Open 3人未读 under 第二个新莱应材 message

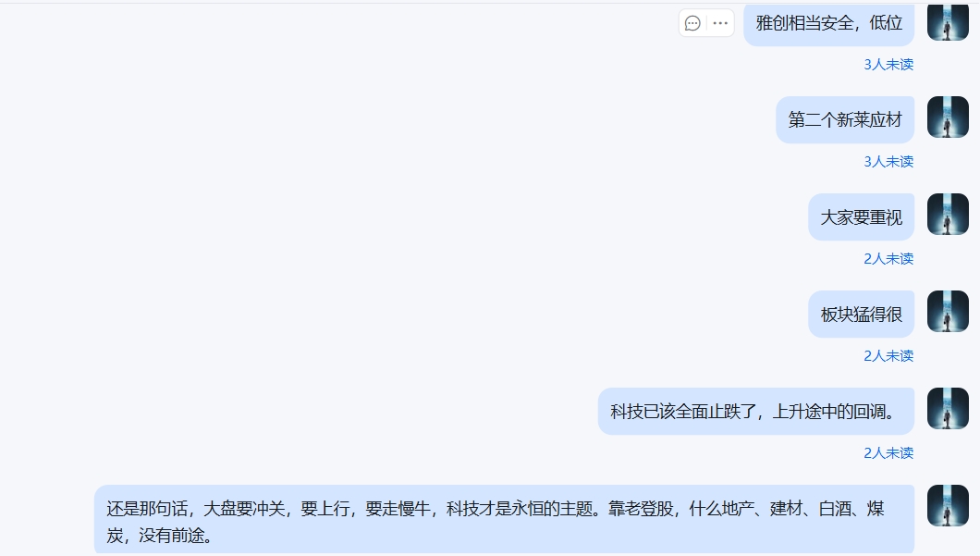click(x=888, y=161)
